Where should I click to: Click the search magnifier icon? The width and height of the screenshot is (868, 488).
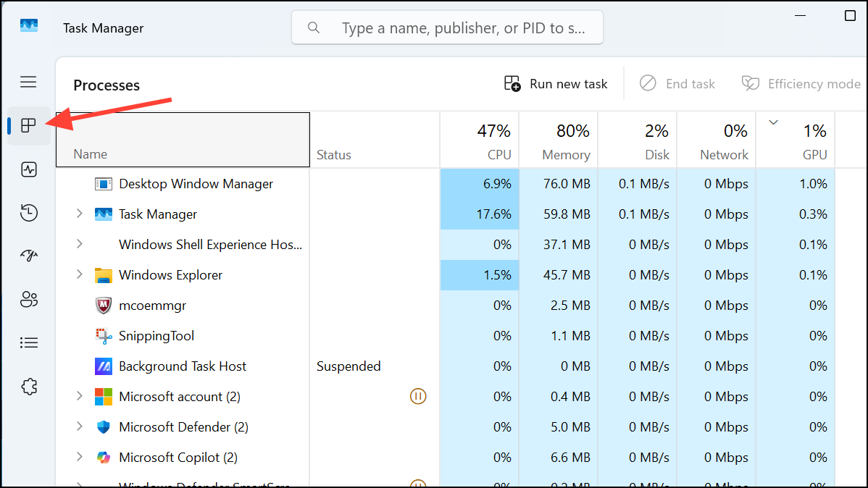pyautogui.click(x=313, y=27)
